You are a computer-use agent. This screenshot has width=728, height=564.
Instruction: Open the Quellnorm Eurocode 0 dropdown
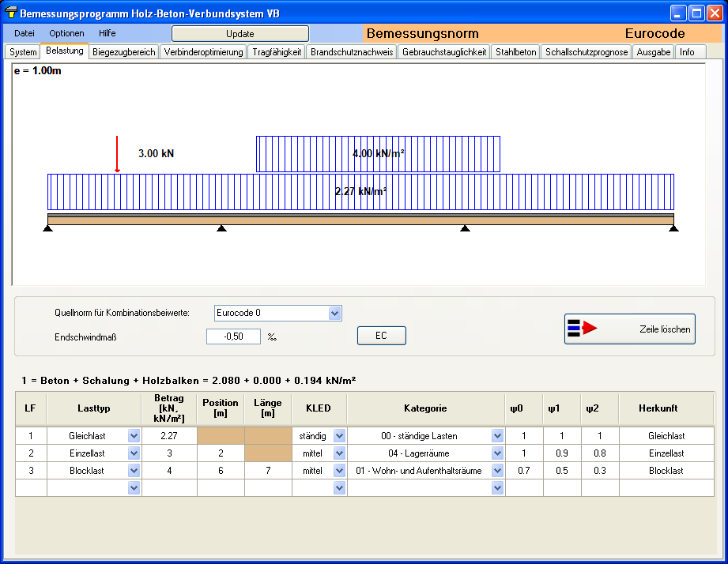(335, 314)
